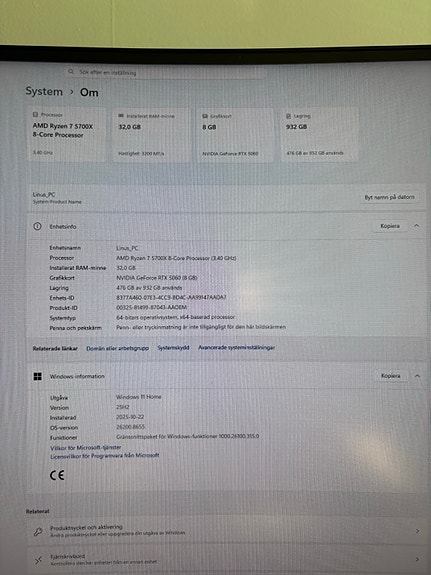Go back to System in breadcrumb
Viewport: 431px width, 575px height.
(x=44, y=91)
